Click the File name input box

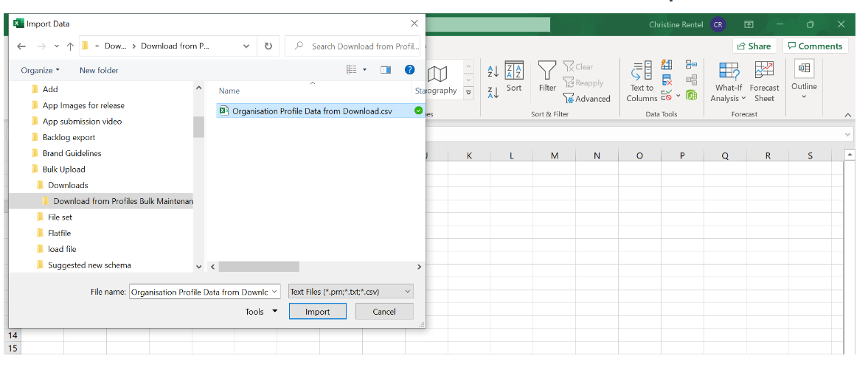point(205,293)
